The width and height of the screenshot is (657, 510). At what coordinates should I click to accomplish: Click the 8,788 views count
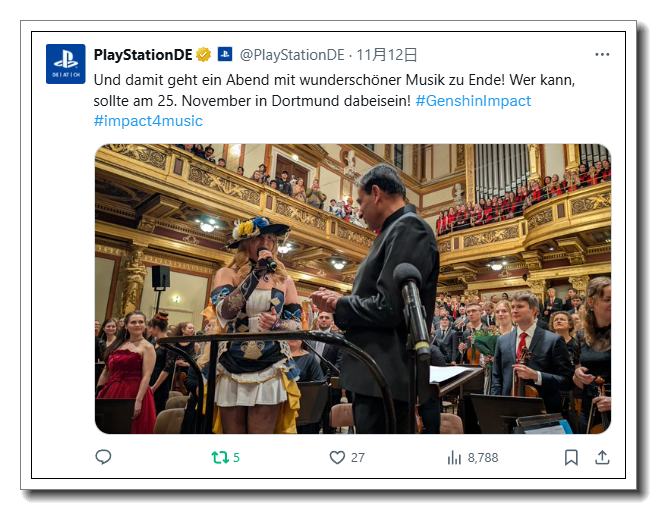[x=483, y=458]
